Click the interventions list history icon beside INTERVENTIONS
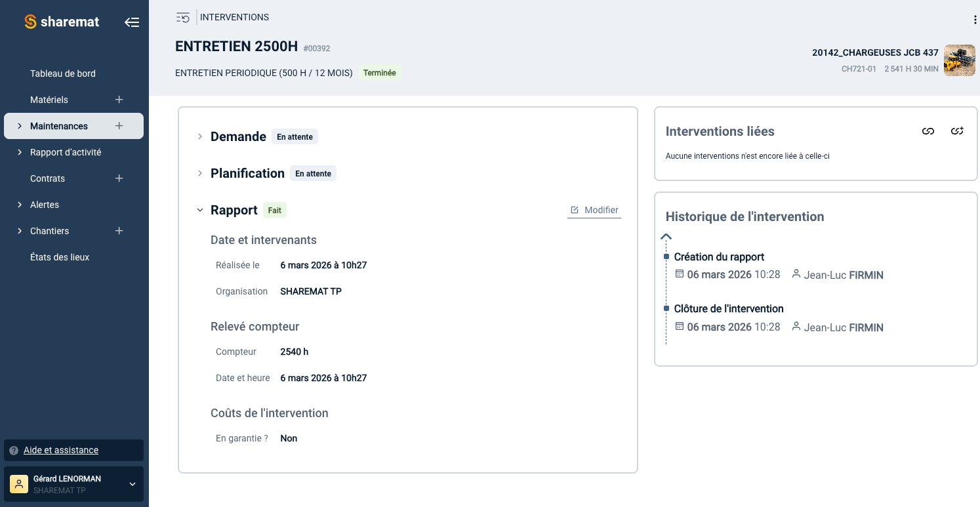 [x=182, y=17]
